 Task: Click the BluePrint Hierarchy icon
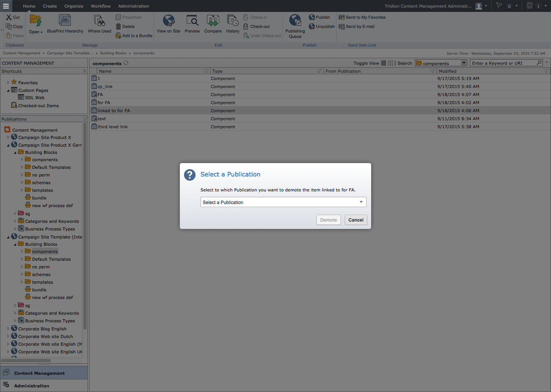65,21
